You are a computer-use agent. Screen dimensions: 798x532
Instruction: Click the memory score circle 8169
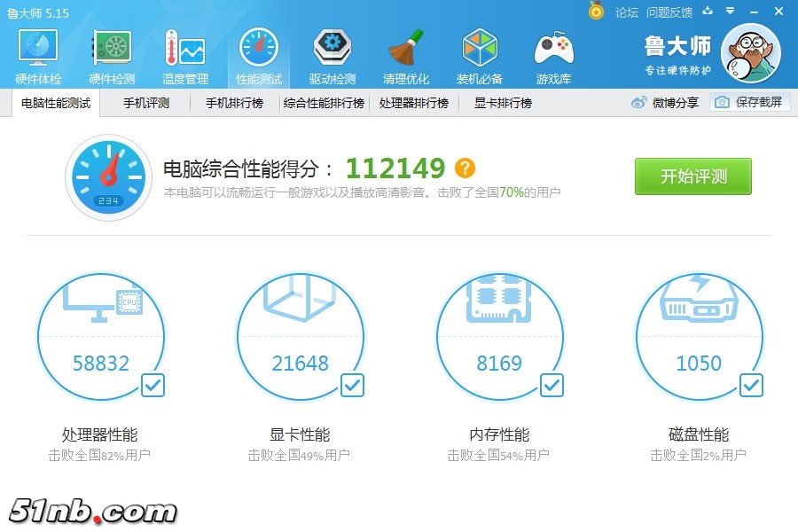[x=500, y=336]
